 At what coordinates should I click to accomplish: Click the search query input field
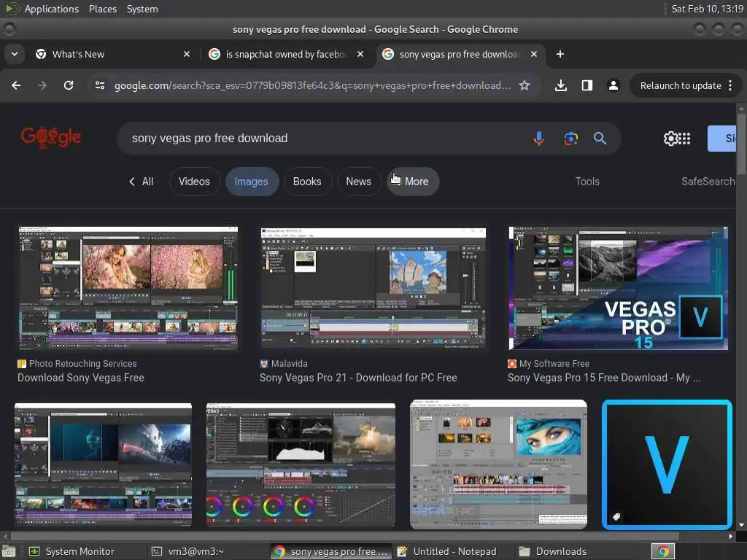tap(324, 139)
